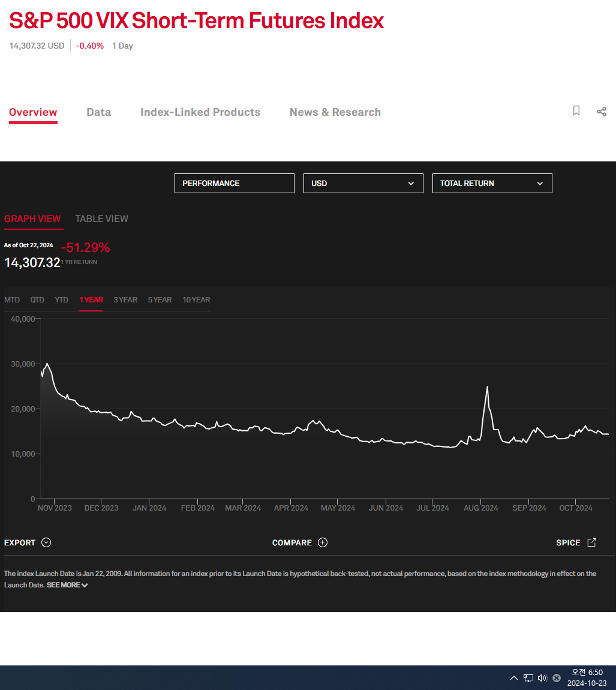The height and width of the screenshot is (690, 616).
Task: Click the tray icon with the X circle
Action: (x=557, y=678)
